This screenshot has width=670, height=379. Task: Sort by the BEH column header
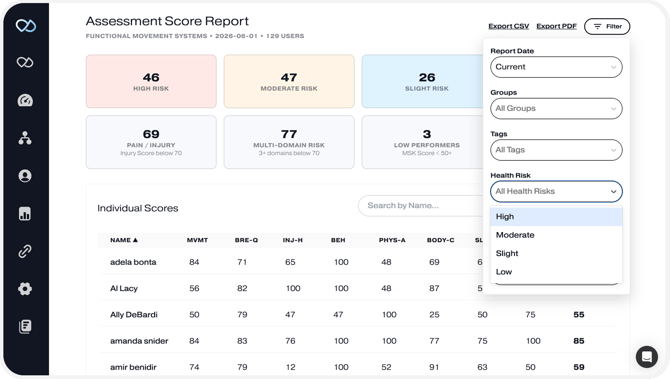[x=338, y=240]
